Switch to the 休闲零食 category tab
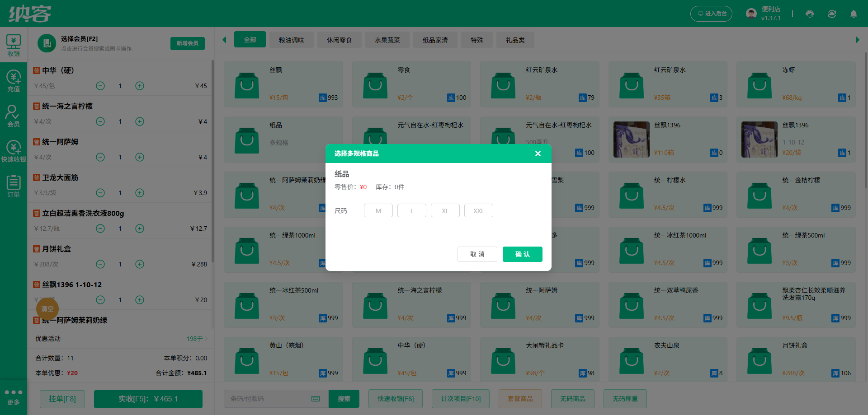Image resolution: width=868 pixels, height=415 pixels. point(340,40)
